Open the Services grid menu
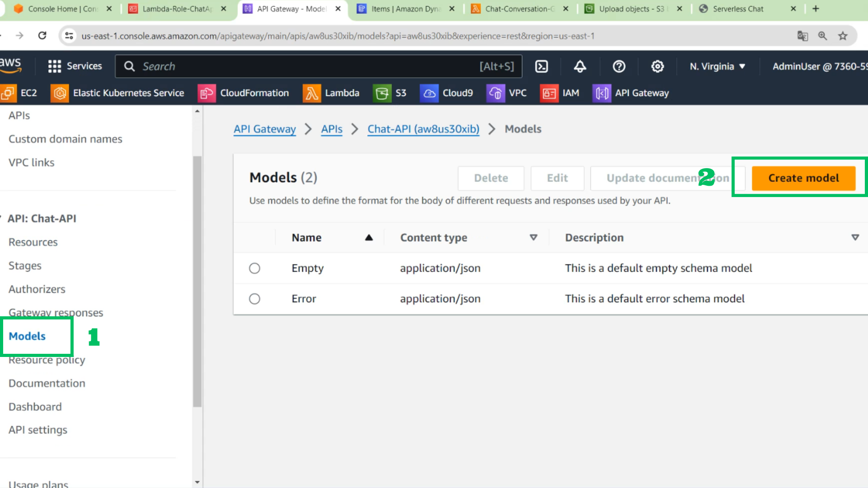 pos(75,66)
